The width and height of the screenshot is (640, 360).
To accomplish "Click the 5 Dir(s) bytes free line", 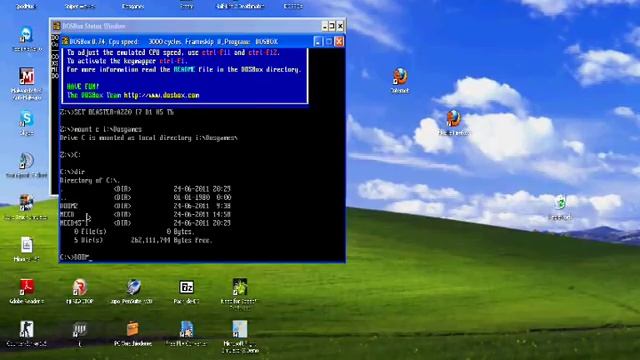I will click(143, 240).
